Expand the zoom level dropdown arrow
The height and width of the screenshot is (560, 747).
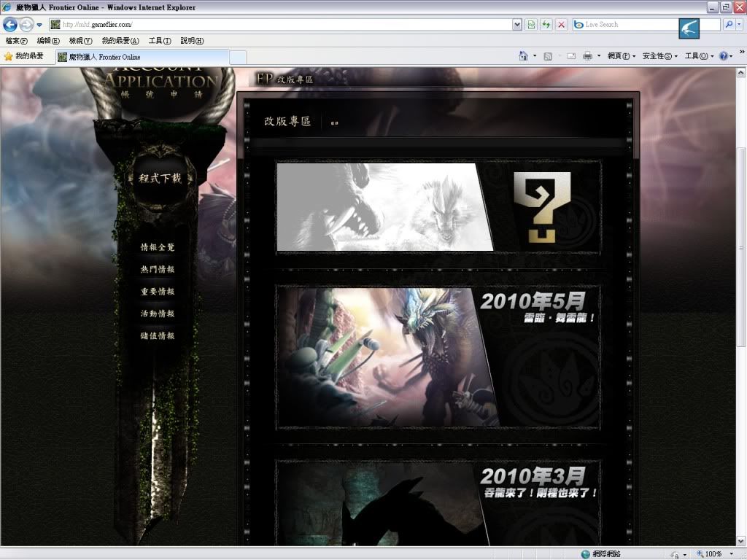coord(731,554)
